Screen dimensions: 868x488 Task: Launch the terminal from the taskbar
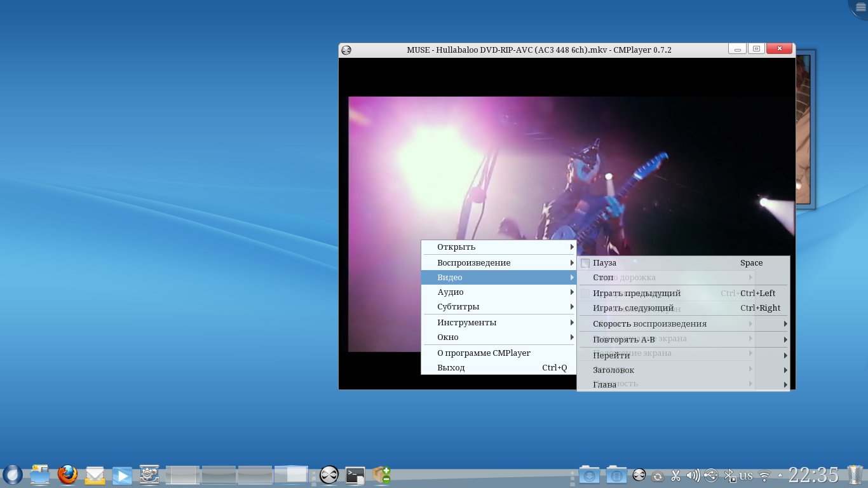point(355,475)
